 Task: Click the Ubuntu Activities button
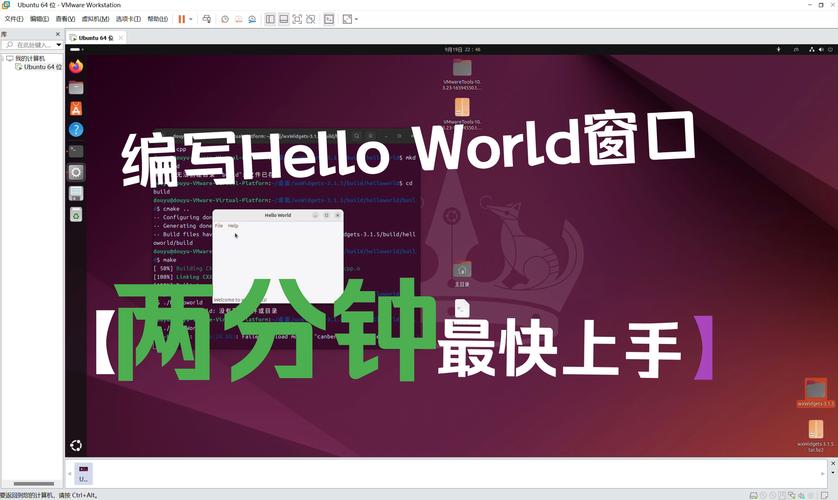76,49
